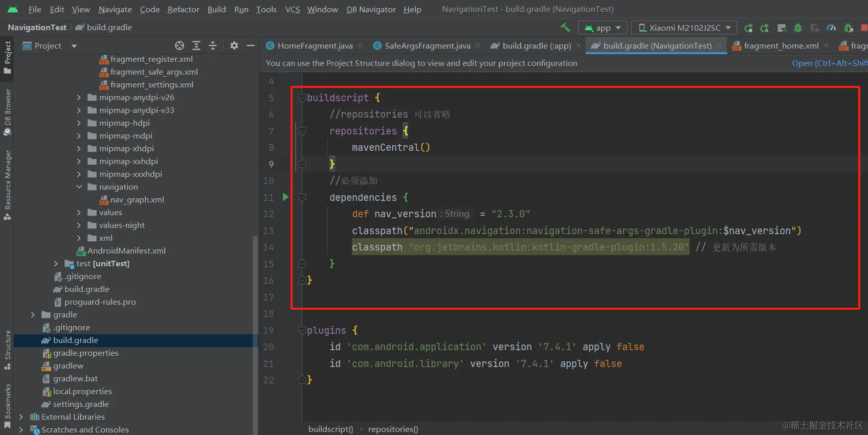Open the Bookmarks tool window
Viewport: 868px width, 435px height.
tap(7, 406)
